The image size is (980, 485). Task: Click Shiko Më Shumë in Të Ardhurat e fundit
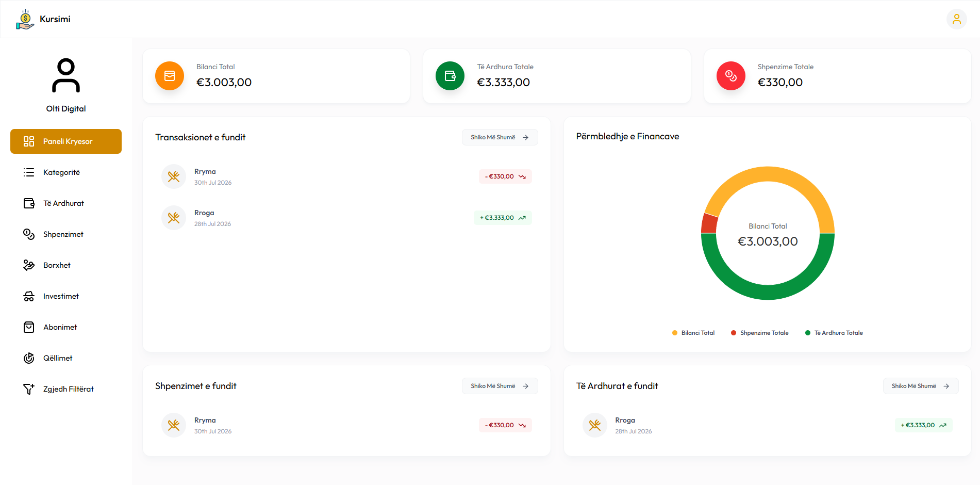click(x=921, y=386)
